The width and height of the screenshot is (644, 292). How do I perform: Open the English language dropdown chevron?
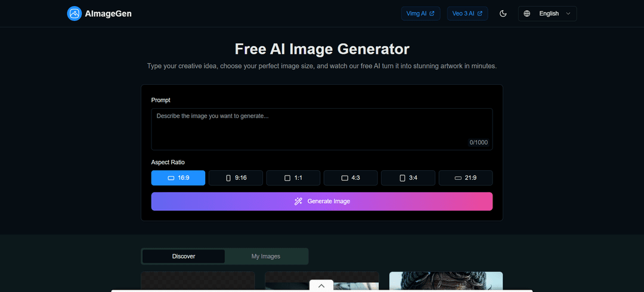tap(568, 14)
